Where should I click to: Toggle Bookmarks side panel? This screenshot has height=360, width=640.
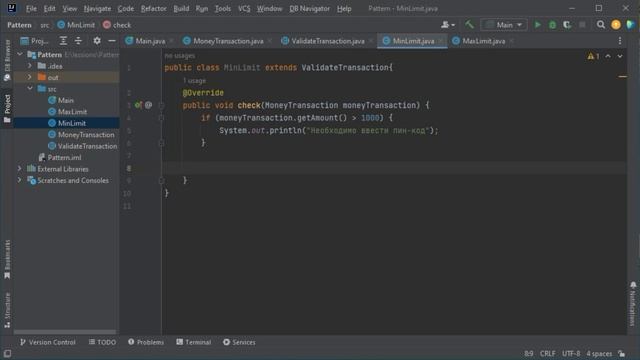click(7, 260)
